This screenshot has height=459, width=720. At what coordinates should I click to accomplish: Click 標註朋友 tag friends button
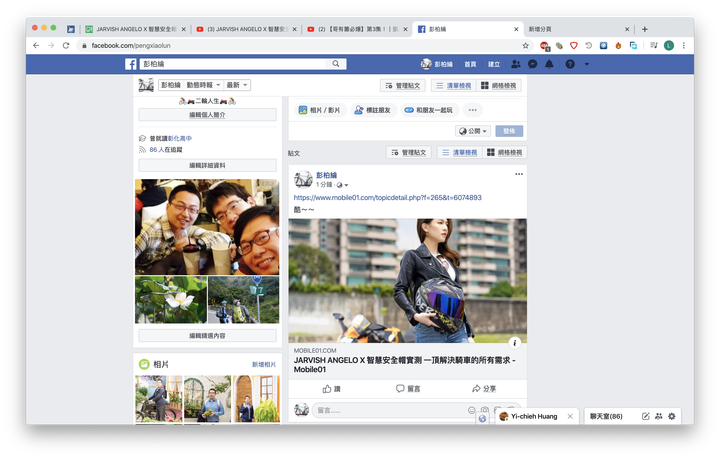pyautogui.click(x=372, y=110)
